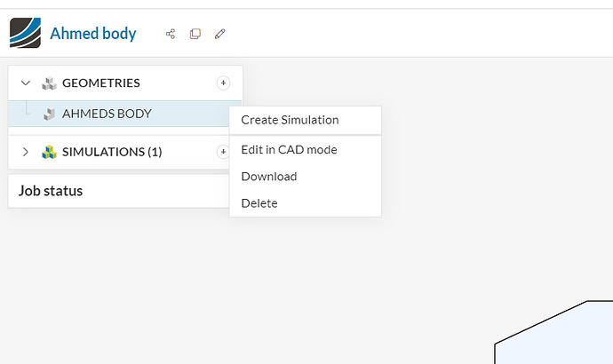Click the SIMULATIONS (1) label
The image size is (613, 364).
(x=112, y=152)
